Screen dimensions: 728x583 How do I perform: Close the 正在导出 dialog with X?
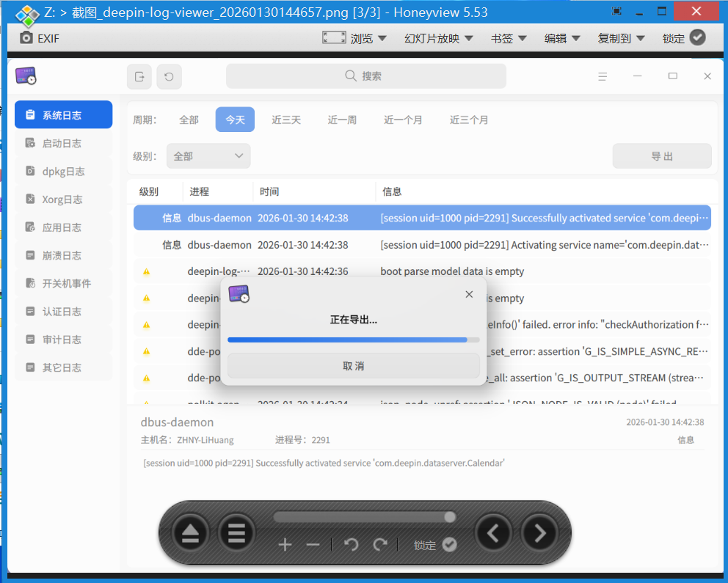(x=469, y=295)
